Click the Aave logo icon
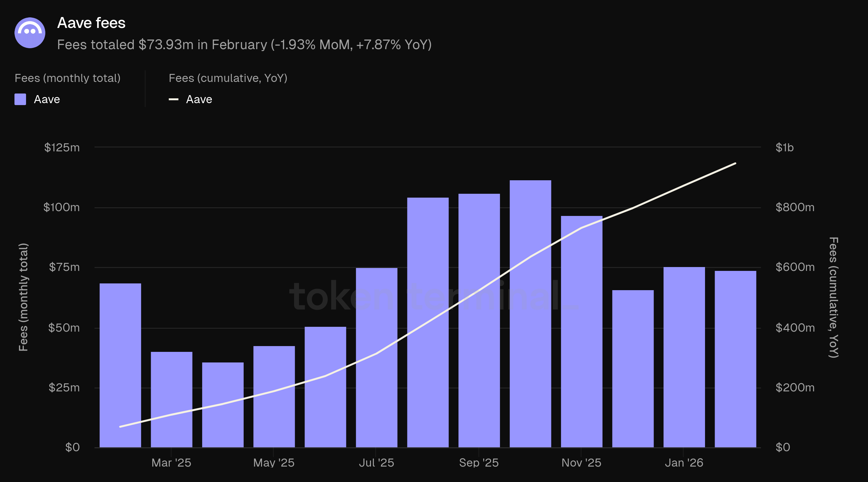 tap(30, 33)
